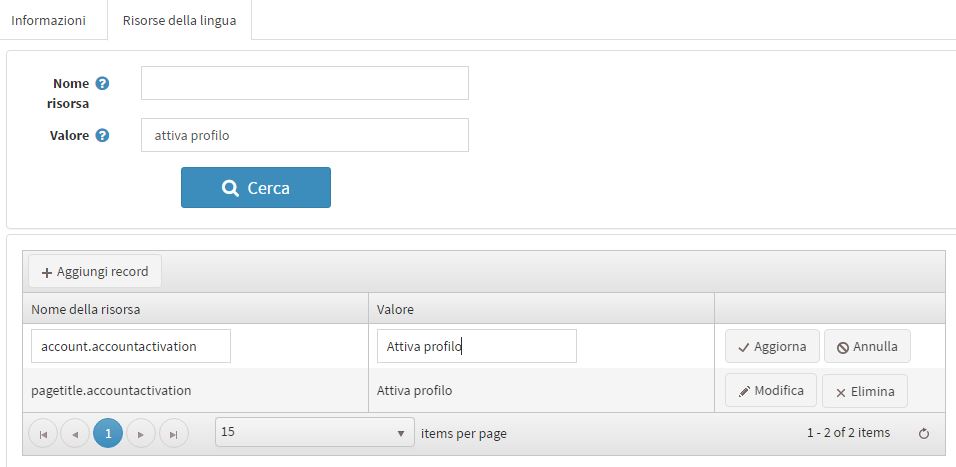Go to next page of results
The image size is (956, 467).
click(x=141, y=433)
